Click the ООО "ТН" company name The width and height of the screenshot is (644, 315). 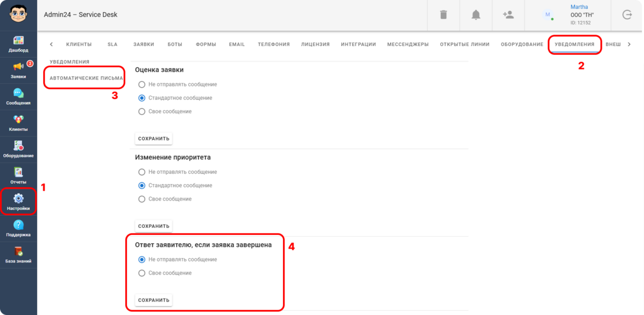point(583,15)
